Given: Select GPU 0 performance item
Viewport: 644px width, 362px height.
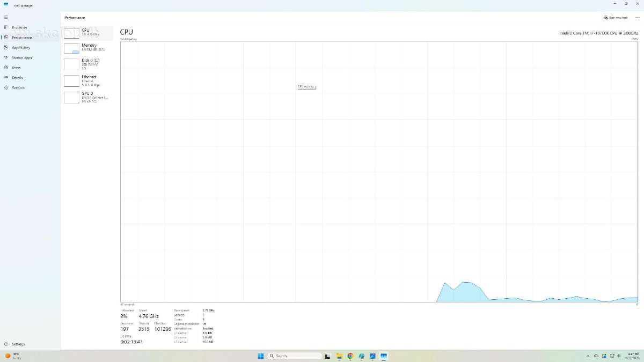Looking at the screenshot, I should (88, 98).
